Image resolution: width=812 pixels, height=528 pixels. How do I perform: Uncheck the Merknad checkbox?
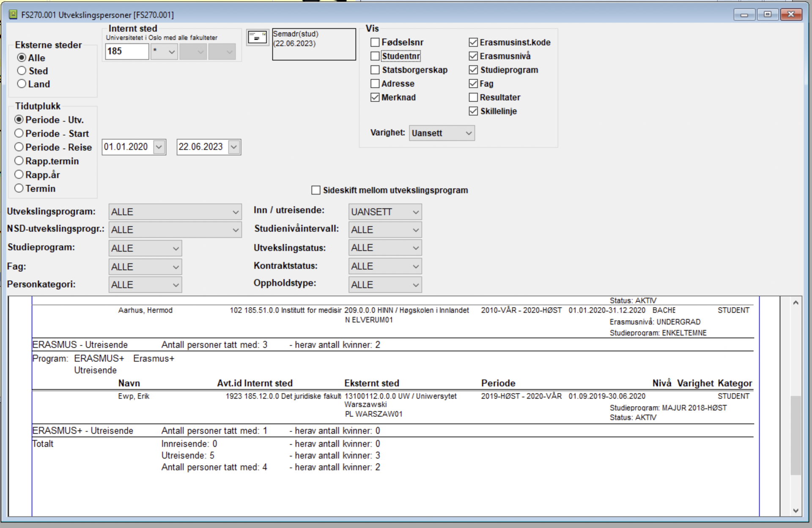click(x=375, y=97)
